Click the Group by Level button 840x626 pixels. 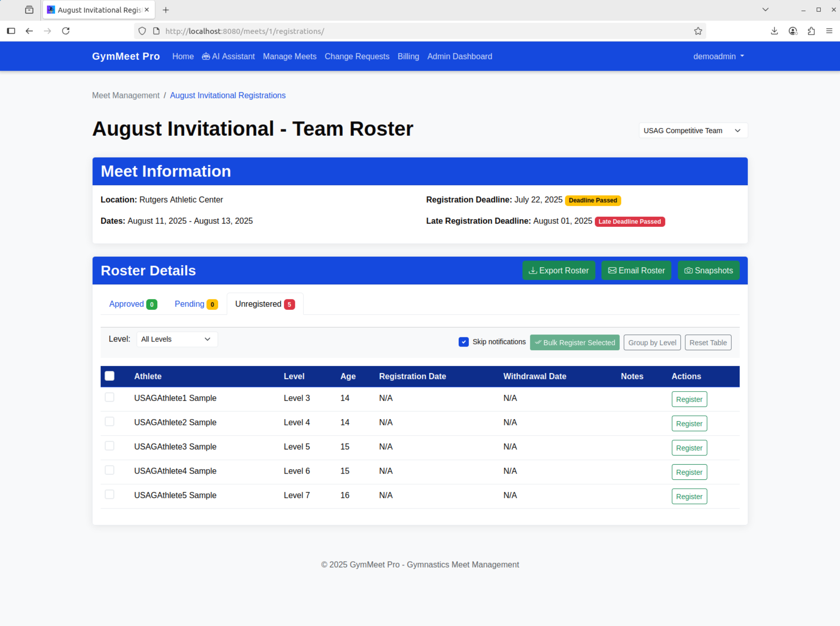click(x=652, y=343)
